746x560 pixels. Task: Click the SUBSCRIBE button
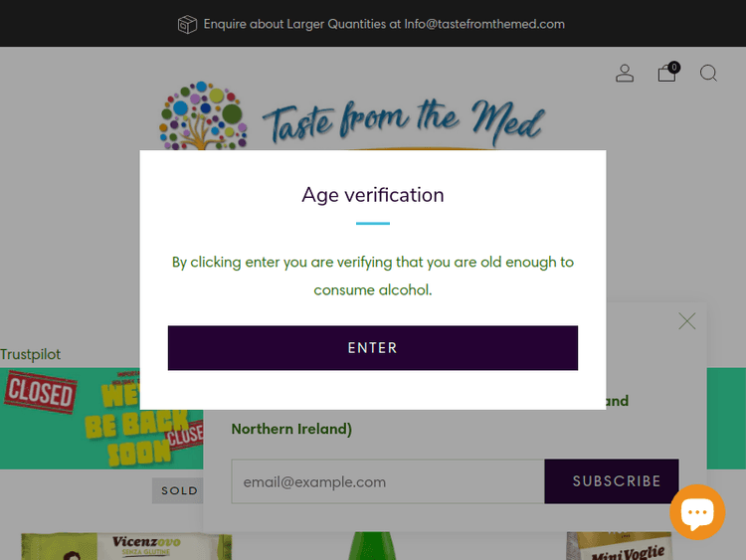tap(617, 481)
